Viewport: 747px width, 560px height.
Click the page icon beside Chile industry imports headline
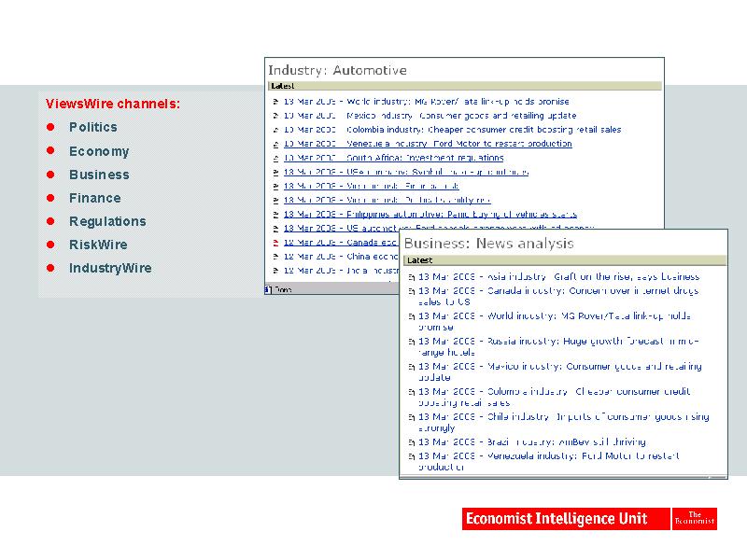pyautogui.click(x=412, y=417)
